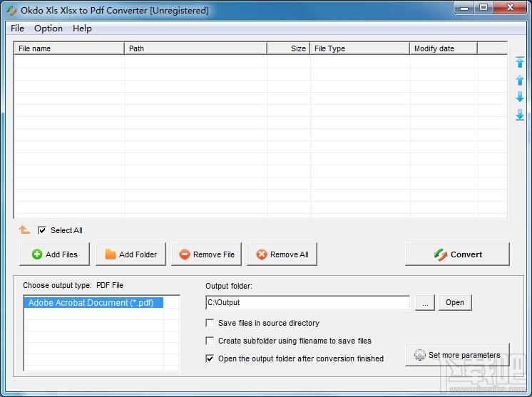Click the Add Files button
The width and height of the screenshot is (532, 397).
[55, 254]
